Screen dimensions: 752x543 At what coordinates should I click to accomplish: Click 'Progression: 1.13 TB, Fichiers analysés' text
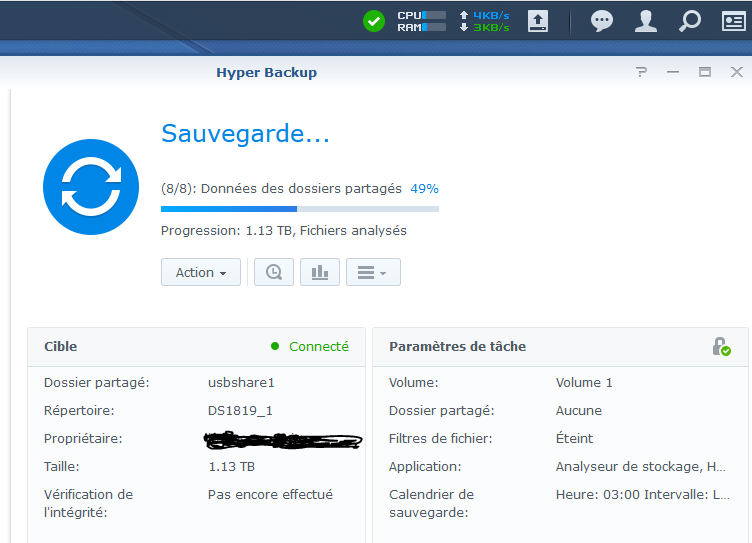coord(284,231)
